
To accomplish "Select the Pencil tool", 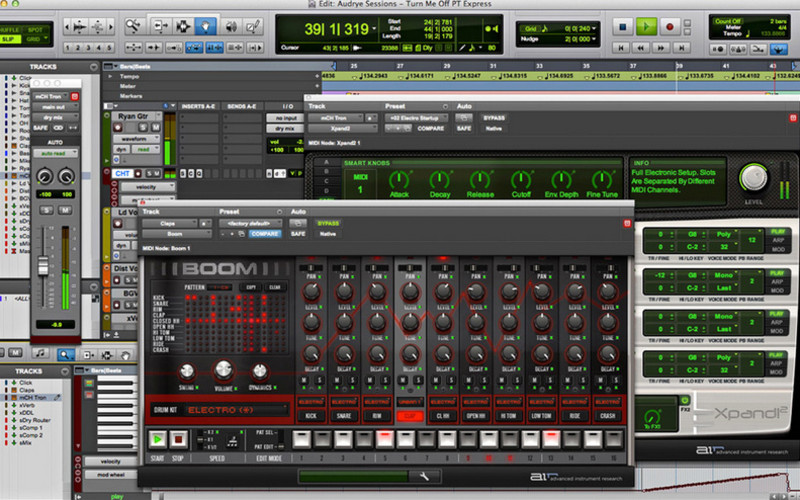I will tap(253, 26).
